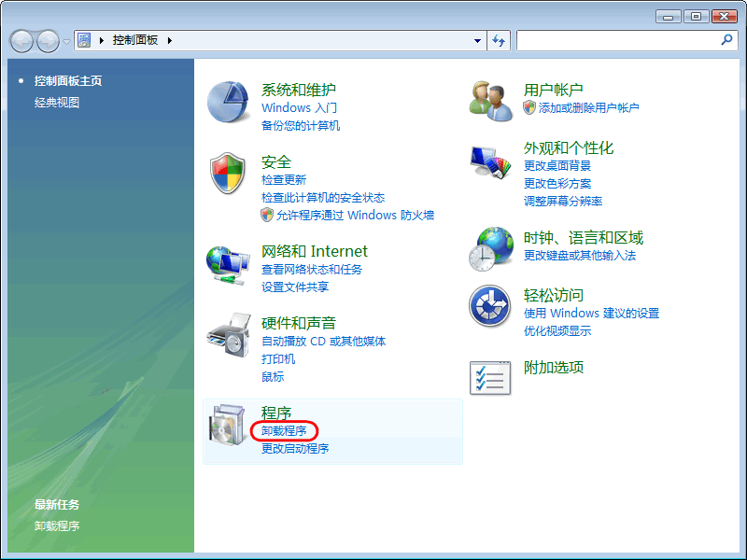747x560 pixels.
Task: Maximize the control panel window
Action: [696, 17]
